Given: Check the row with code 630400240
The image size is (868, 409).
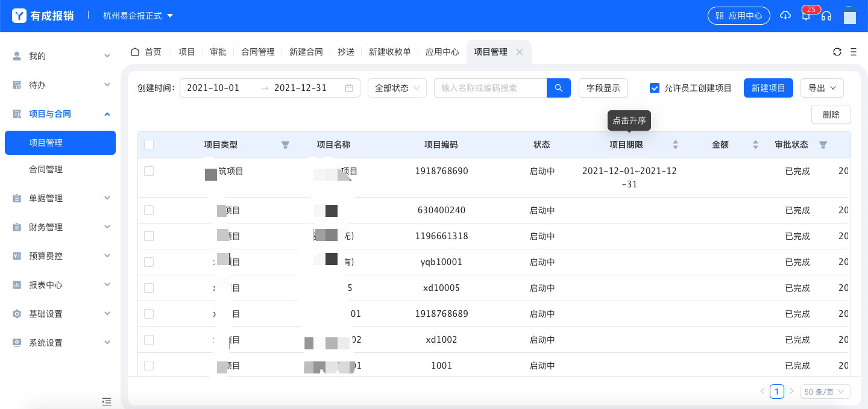Looking at the screenshot, I should point(149,210).
